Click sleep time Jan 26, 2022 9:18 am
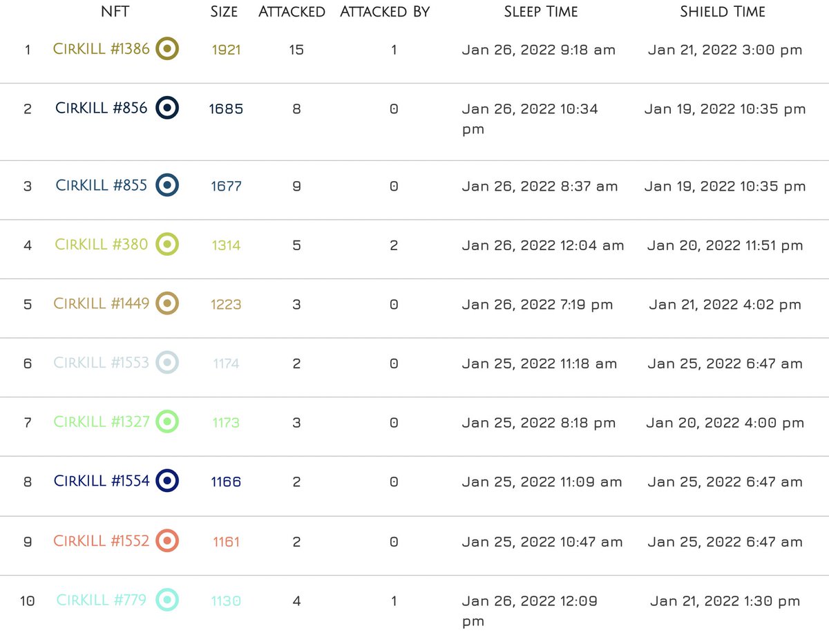 (x=539, y=50)
